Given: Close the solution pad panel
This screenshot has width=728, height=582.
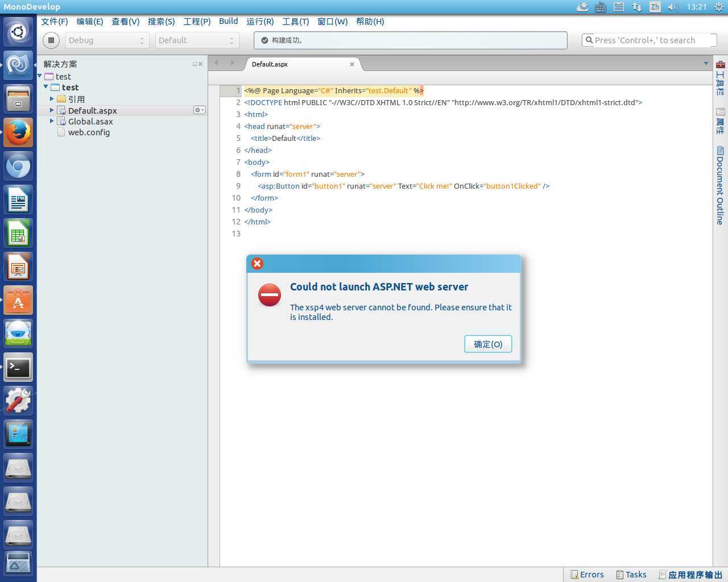Looking at the screenshot, I should [200, 64].
